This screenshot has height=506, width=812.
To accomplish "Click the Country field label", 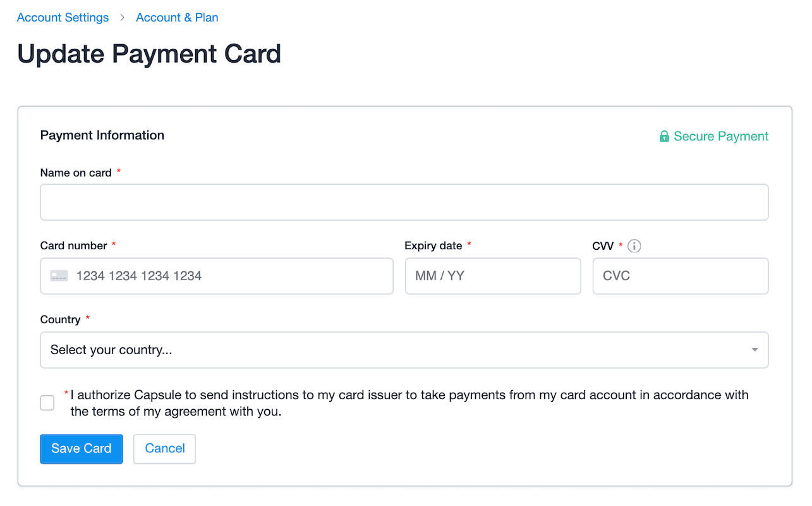I will tap(60, 319).
